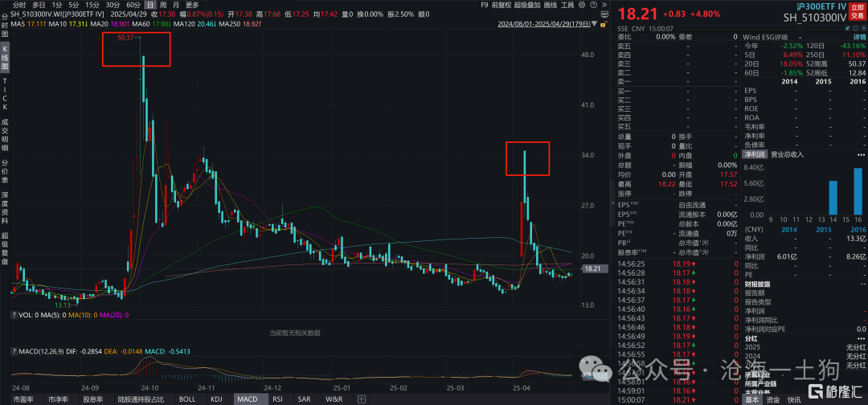Image resolution: width=868 pixels, height=405 pixels.
Task: Select the 画线 drawing tool
Action: coord(551,5)
